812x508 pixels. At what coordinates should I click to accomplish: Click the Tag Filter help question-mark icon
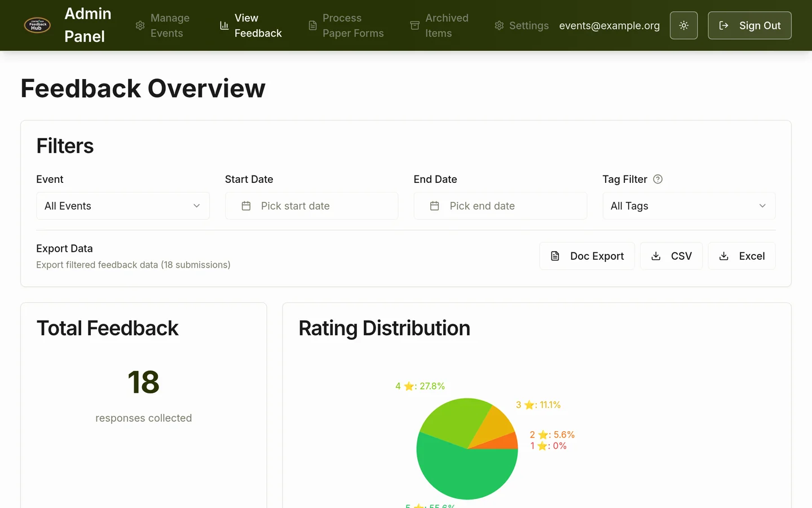tap(657, 179)
